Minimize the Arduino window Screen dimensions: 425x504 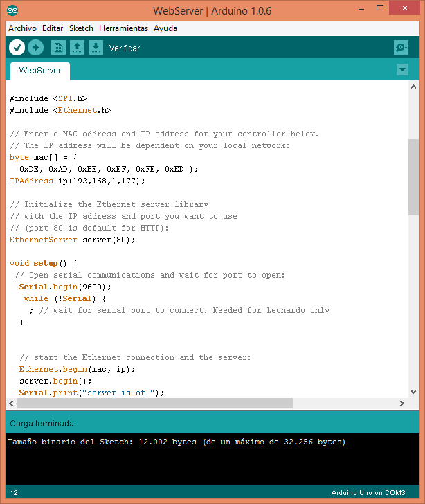[361, 9]
